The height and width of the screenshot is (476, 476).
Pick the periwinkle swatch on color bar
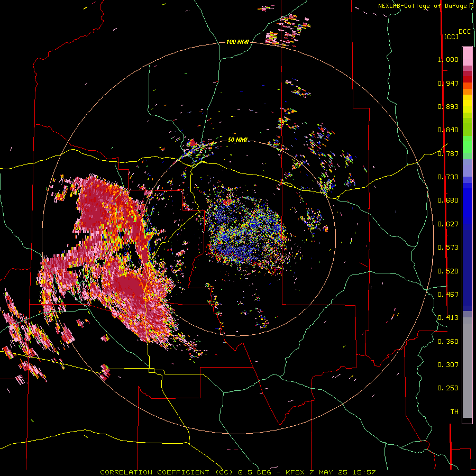pos(467,168)
